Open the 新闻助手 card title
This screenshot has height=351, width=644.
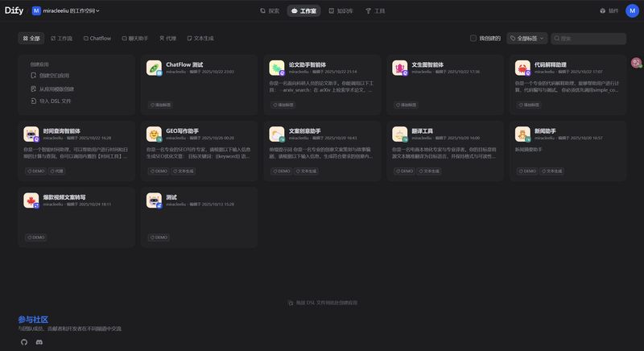tap(545, 131)
